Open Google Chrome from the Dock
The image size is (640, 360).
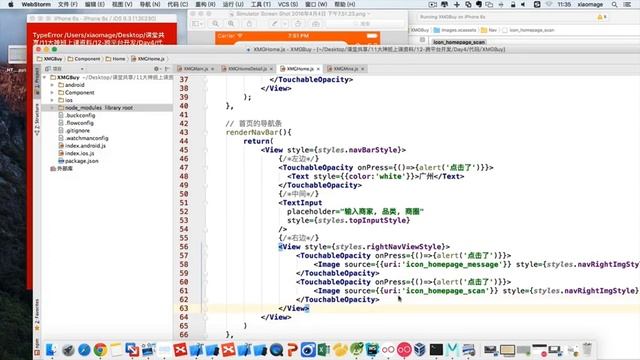click(100, 350)
